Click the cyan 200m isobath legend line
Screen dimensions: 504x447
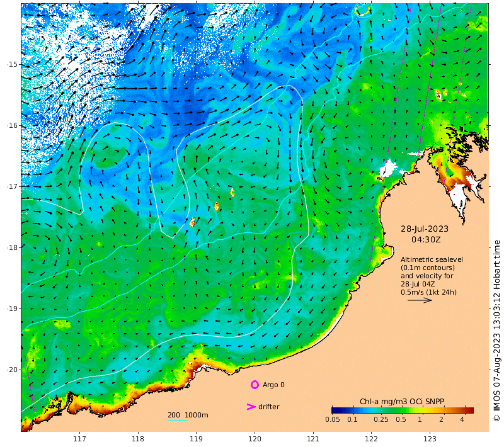pos(178,420)
